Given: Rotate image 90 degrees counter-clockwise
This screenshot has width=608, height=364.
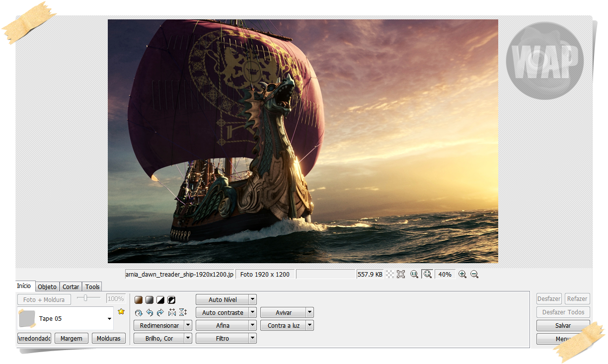Looking at the screenshot, I should pyautogui.click(x=150, y=312).
